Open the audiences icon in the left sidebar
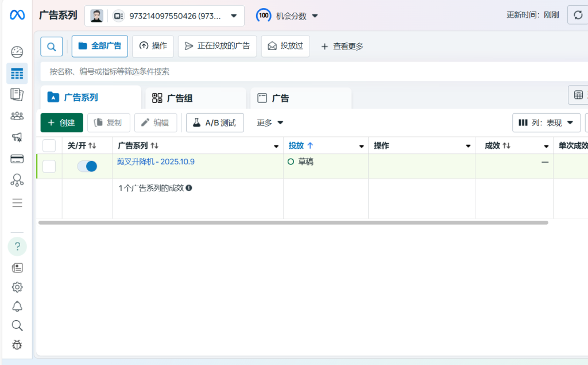Screen dimensions: 588x365 tap(17, 116)
